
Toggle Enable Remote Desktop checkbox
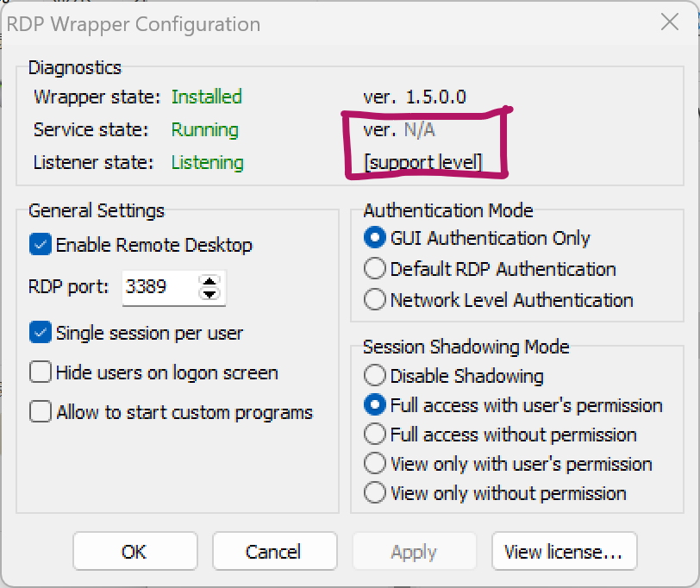41,245
